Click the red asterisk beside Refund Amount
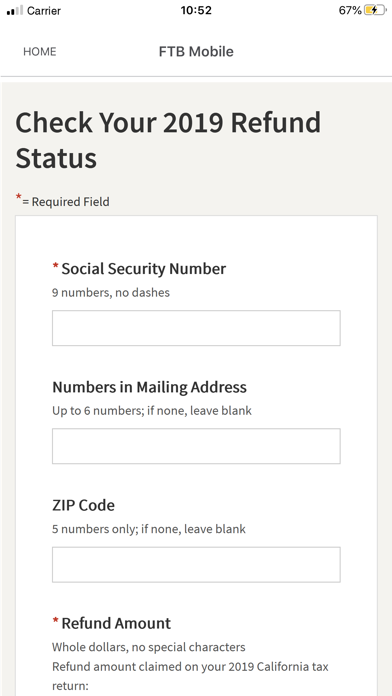The width and height of the screenshot is (392, 696). [55, 621]
